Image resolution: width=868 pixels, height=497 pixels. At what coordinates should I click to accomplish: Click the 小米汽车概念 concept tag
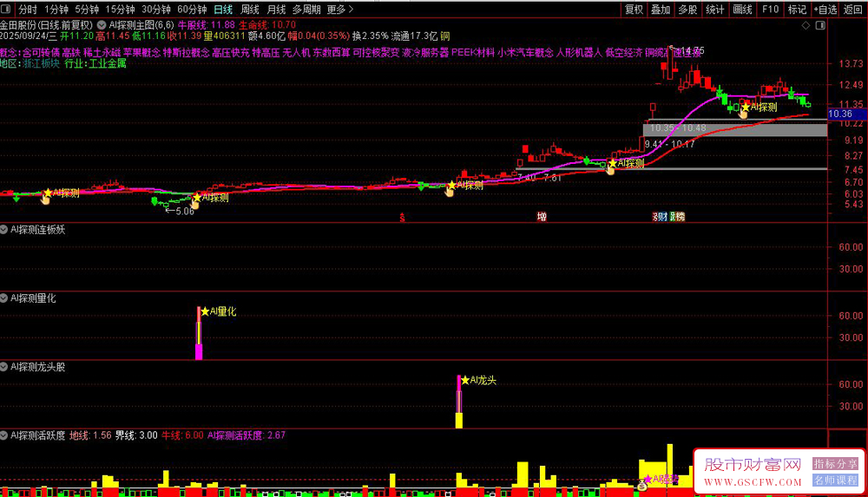click(525, 53)
